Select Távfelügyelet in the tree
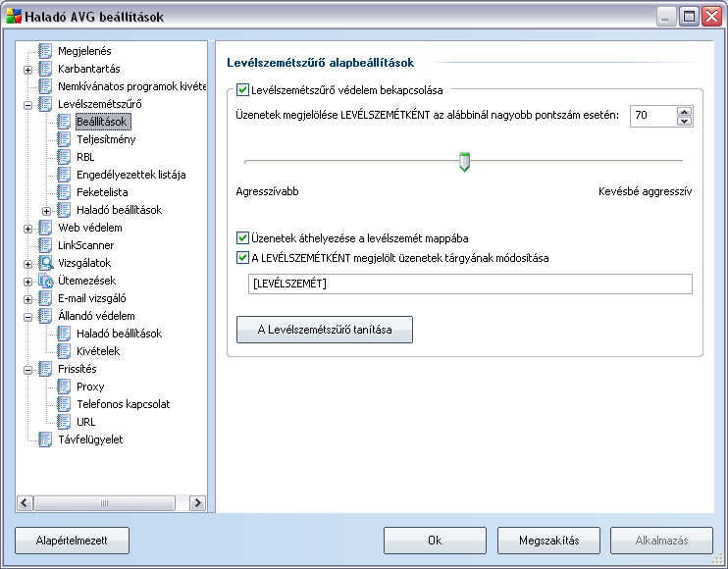Image resolution: width=728 pixels, height=569 pixels. [90, 440]
